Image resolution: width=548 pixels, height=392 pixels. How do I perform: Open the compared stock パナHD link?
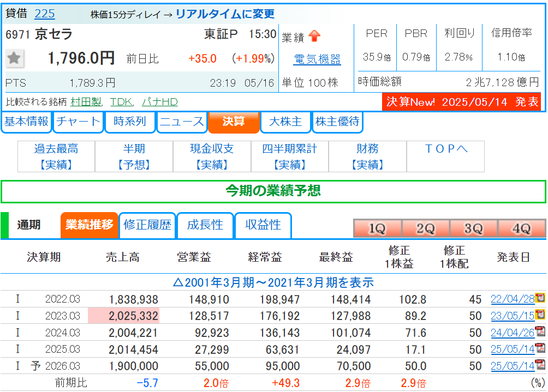tap(160, 102)
